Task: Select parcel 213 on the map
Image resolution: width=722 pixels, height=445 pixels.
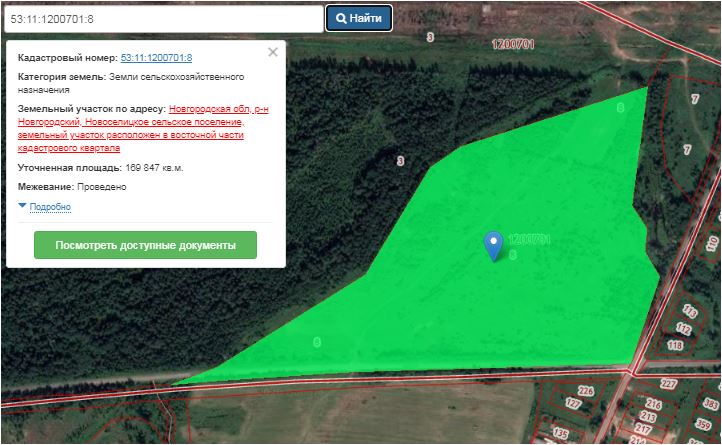Action: pyautogui.click(x=647, y=414)
